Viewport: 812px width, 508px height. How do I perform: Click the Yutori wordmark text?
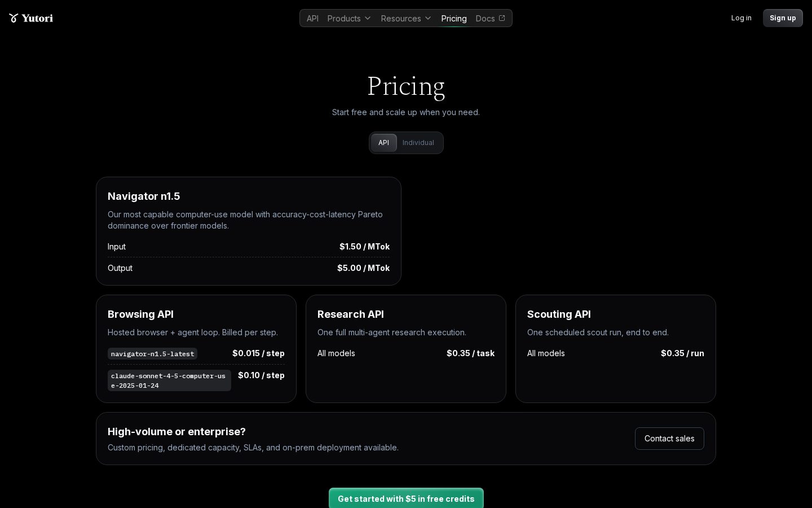click(x=37, y=18)
